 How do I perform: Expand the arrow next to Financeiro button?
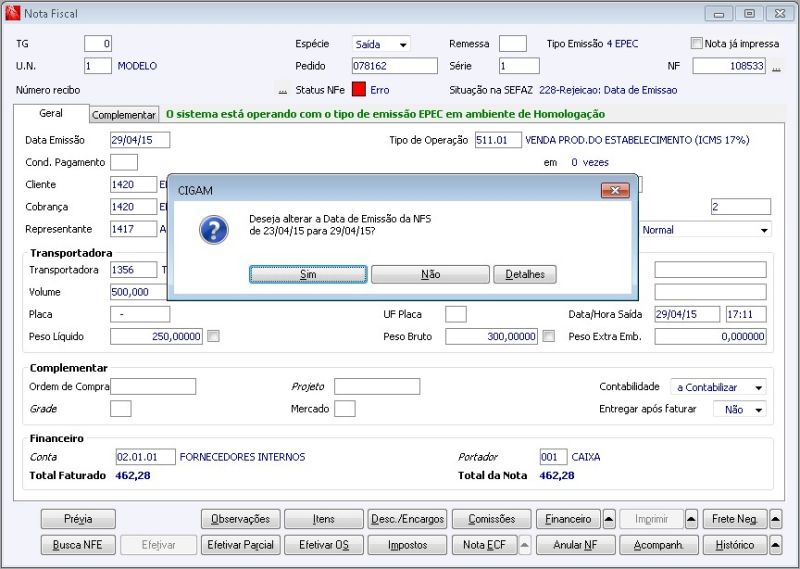(609, 519)
